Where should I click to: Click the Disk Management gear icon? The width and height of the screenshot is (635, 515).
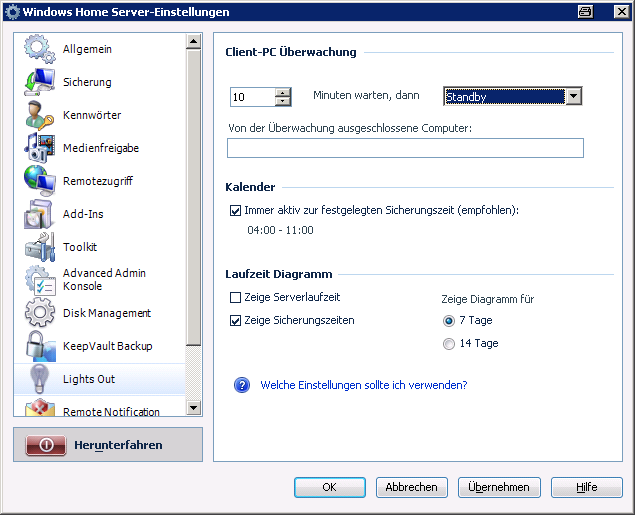click(39, 313)
